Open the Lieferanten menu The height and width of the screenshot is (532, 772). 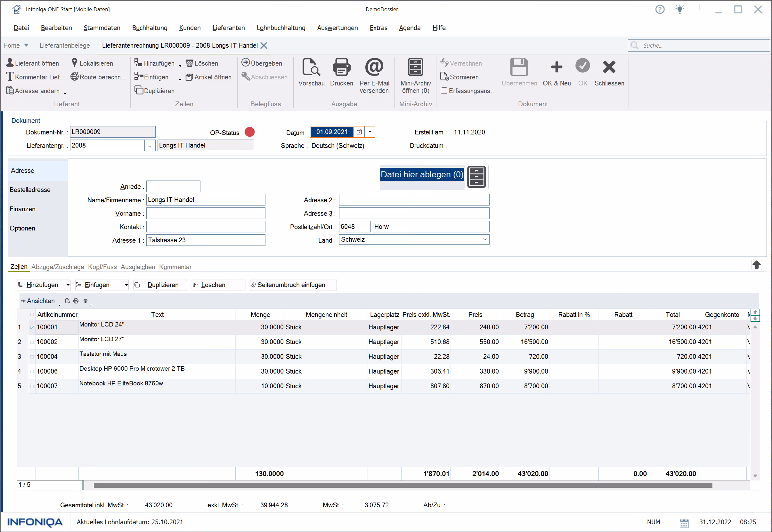[x=228, y=28]
